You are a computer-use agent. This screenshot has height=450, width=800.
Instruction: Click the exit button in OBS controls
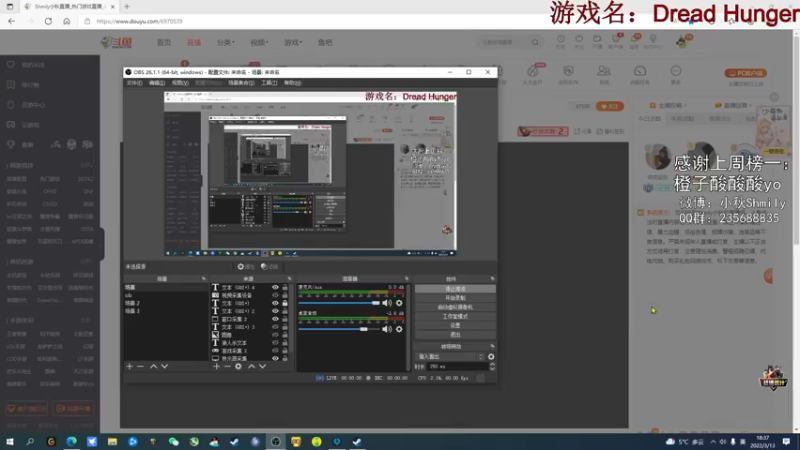pyautogui.click(x=455, y=335)
